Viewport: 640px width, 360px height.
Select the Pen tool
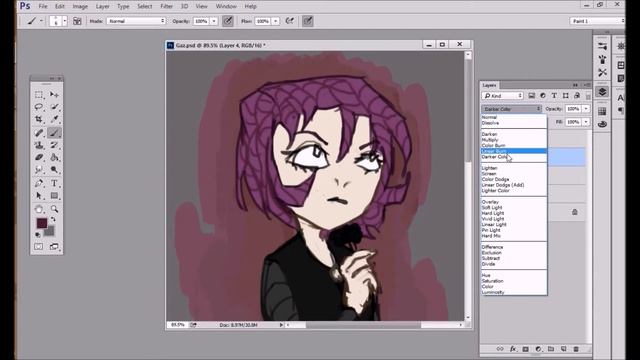tap(39, 183)
